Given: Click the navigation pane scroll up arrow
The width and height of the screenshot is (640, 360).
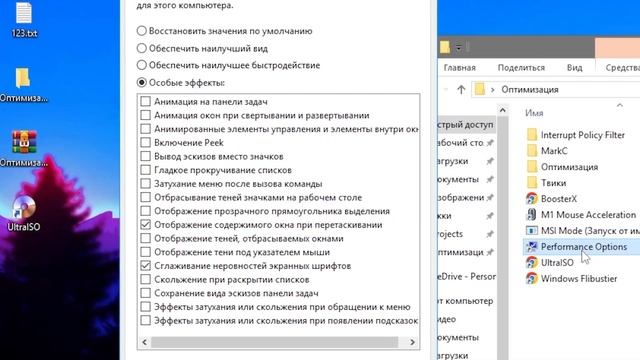Looking at the screenshot, I should pyautogui.click(x=503, y=111).
